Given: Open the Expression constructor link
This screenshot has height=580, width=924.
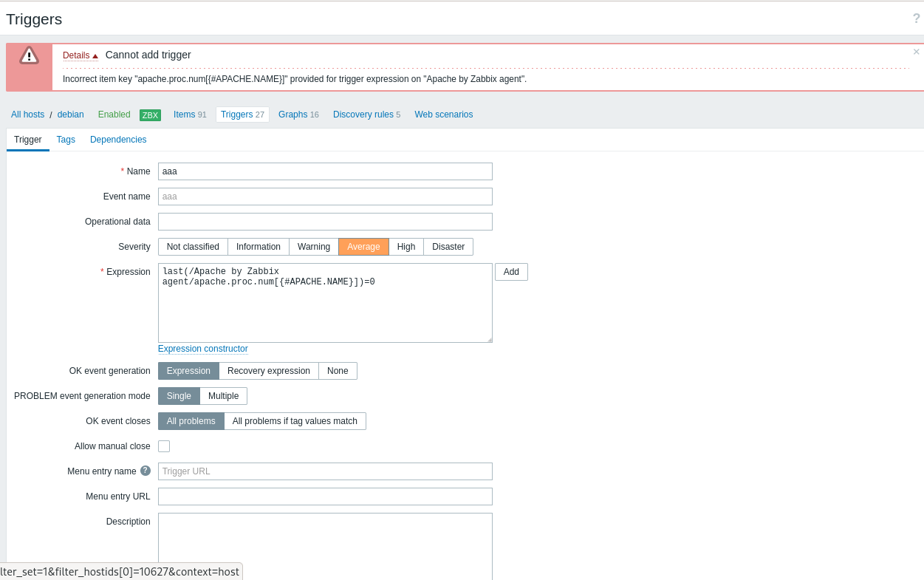Looking at the screenshot, I should point(203,349).
